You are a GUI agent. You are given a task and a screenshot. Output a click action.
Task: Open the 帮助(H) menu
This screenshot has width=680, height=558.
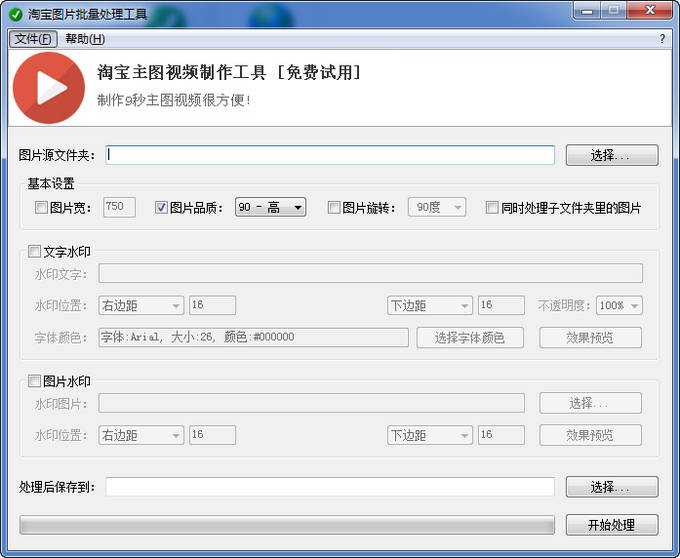pyautogui.click(x=85, y=39)
